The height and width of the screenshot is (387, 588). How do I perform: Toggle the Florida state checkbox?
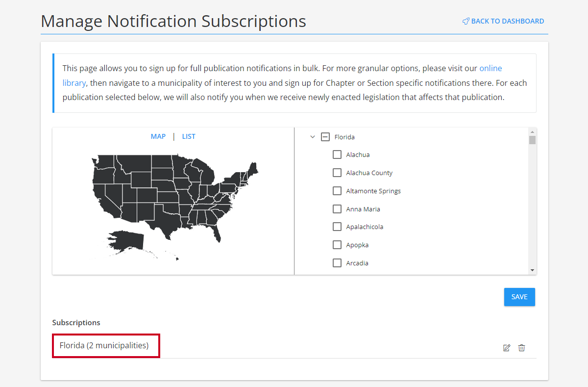click(325, 137)
